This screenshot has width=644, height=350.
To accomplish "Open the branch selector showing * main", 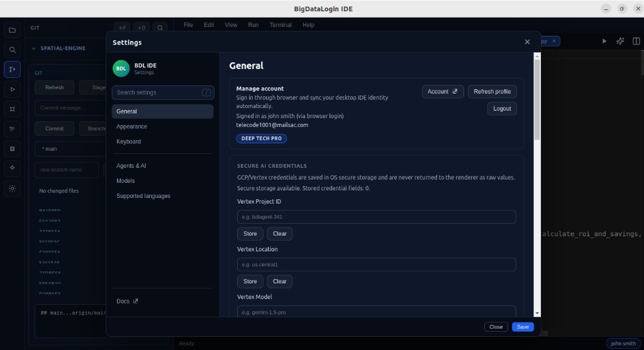I will (70, 149).
